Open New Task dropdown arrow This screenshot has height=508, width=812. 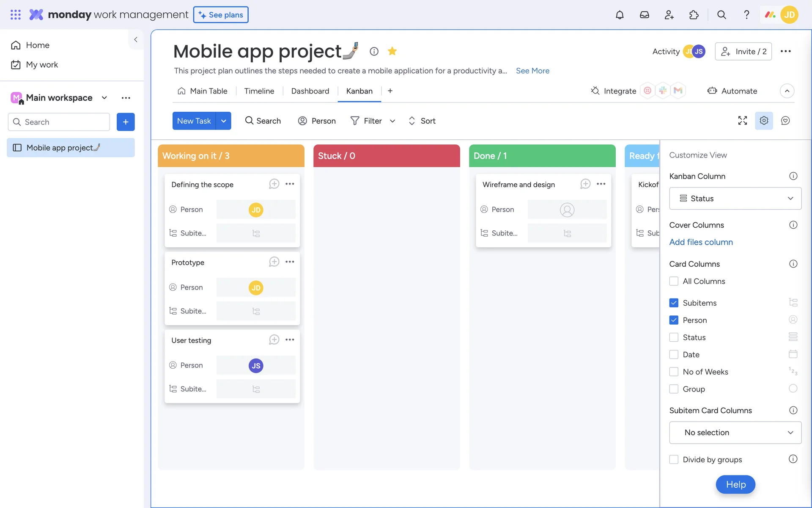[x=223, y=121]
